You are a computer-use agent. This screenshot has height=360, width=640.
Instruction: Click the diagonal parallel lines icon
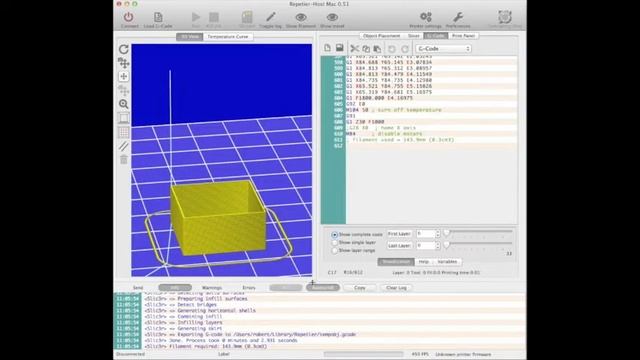124,146
